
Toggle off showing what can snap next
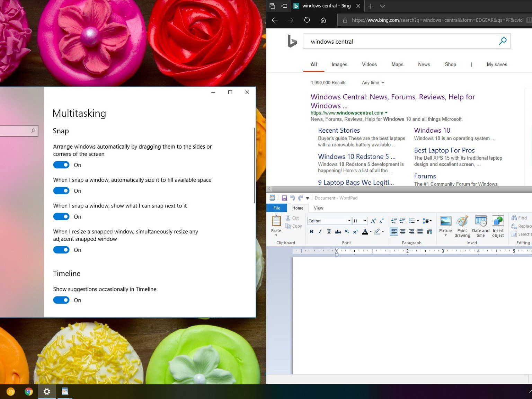click(x=61, y=217)
